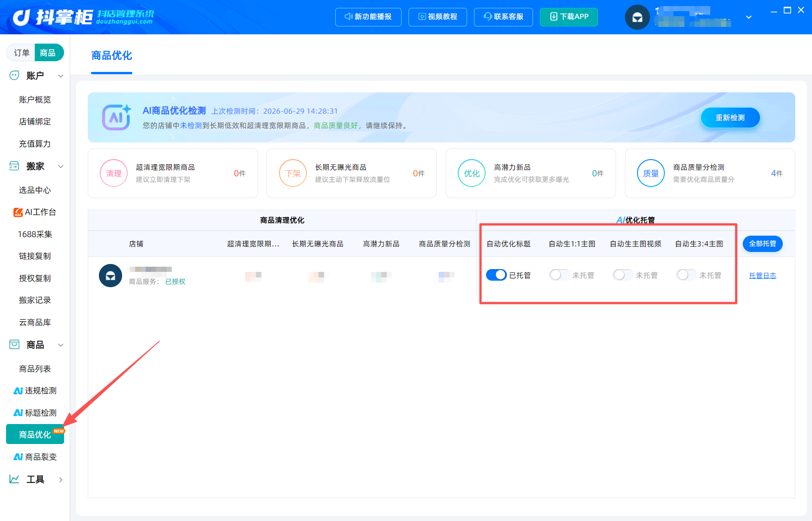Click the 搬家 section icon
812x521 pixels.
pyautogui.click(x=14, y=166)
